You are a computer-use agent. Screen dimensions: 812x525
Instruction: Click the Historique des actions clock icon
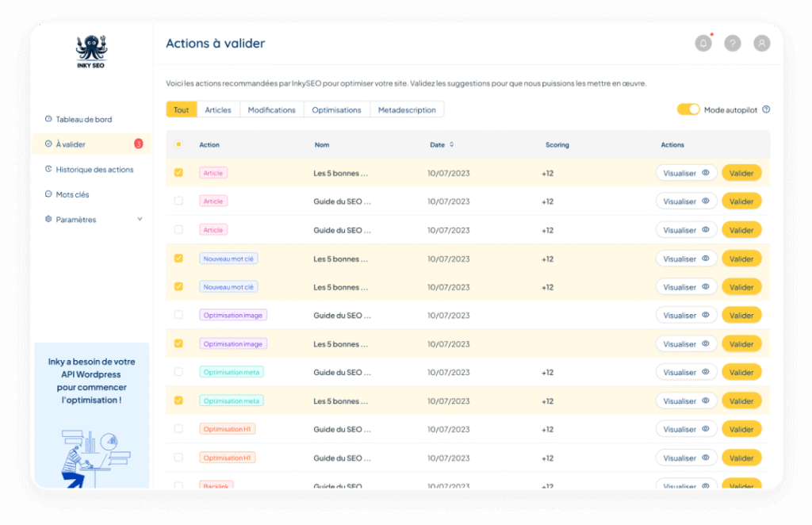pos(48,169)
